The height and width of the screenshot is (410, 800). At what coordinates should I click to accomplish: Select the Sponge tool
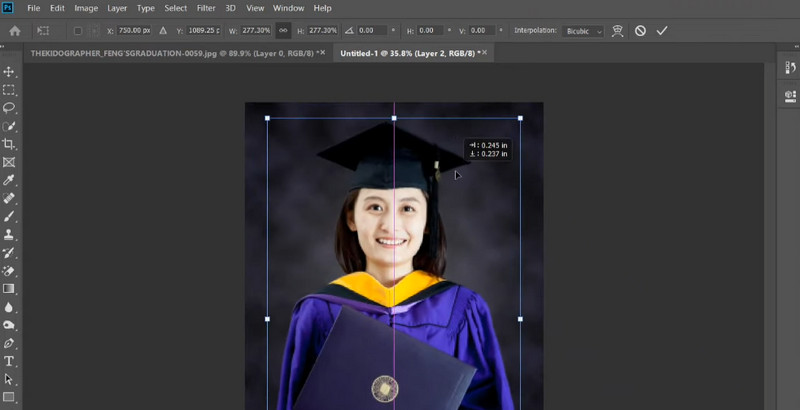click(9, 325)
